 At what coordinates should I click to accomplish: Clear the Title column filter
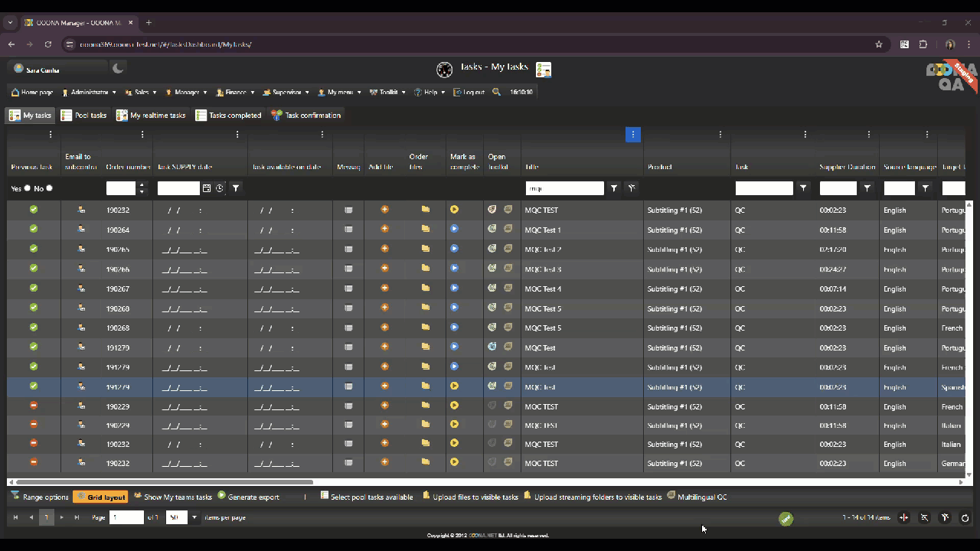[x=632, y=188]
